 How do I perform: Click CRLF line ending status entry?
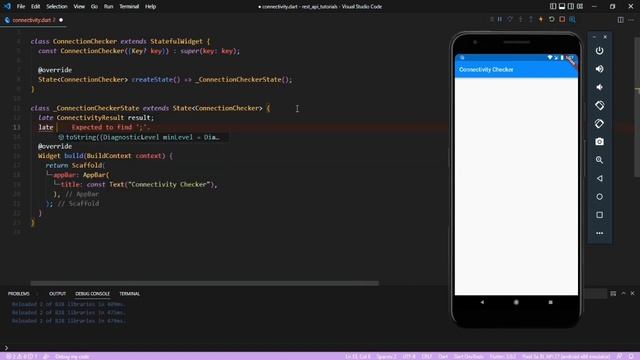427,356
